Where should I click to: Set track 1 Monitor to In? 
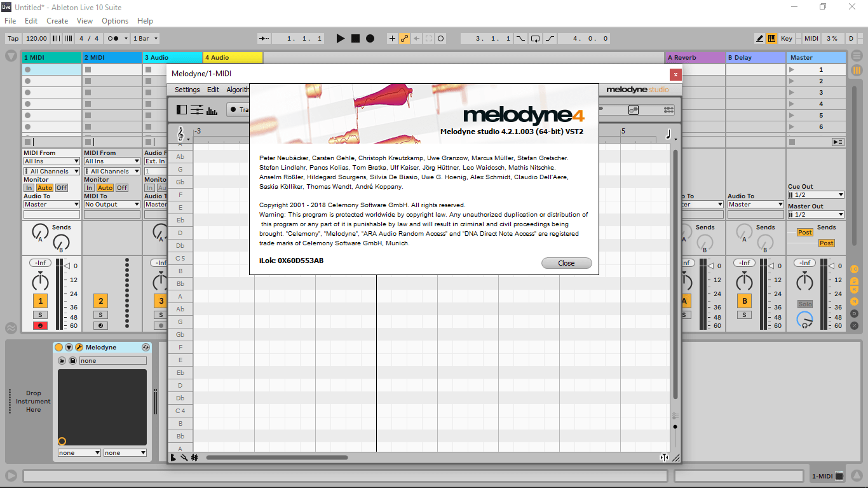[29, 188]
